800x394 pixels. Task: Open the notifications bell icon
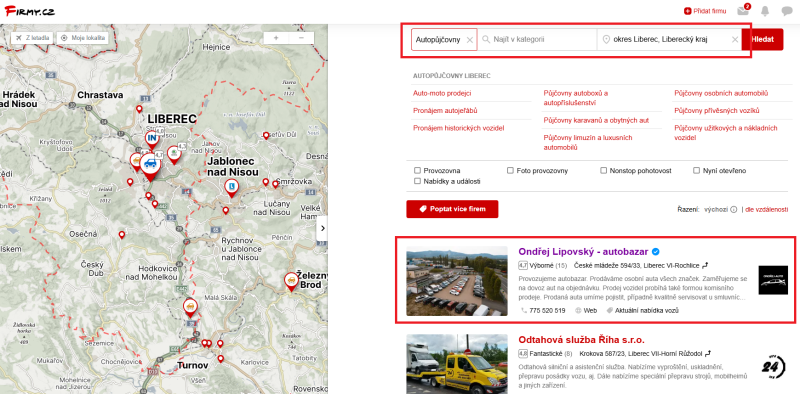point(765,11)
